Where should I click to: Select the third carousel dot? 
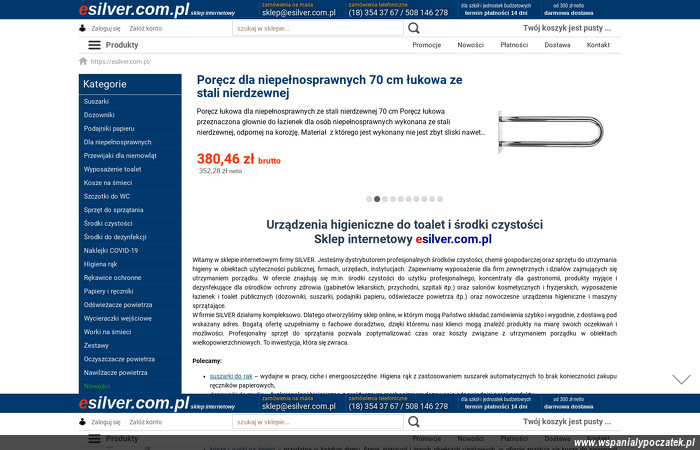[385, 199]
